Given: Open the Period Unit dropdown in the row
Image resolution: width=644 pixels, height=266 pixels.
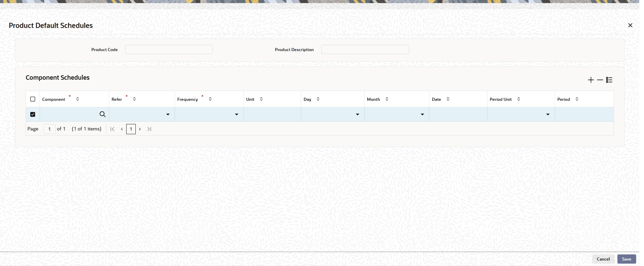Looking at the screenshot, I should point(548,114).
